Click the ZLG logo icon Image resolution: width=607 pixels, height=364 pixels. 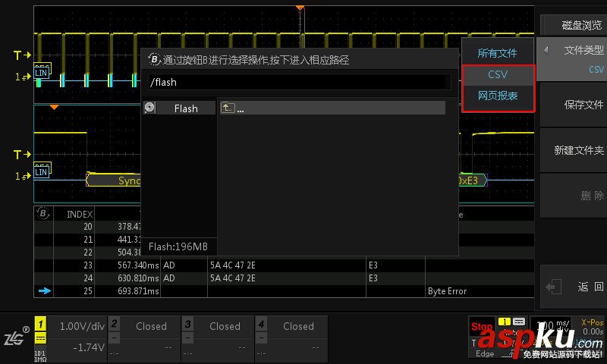[16, 337]
